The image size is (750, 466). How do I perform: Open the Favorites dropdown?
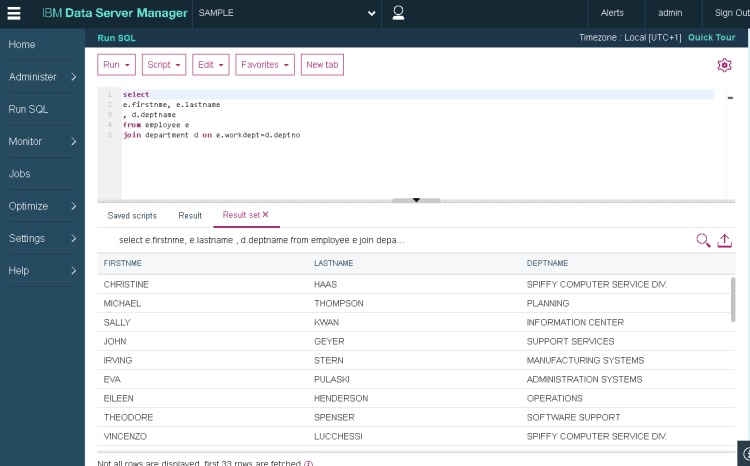coord(265,65)
